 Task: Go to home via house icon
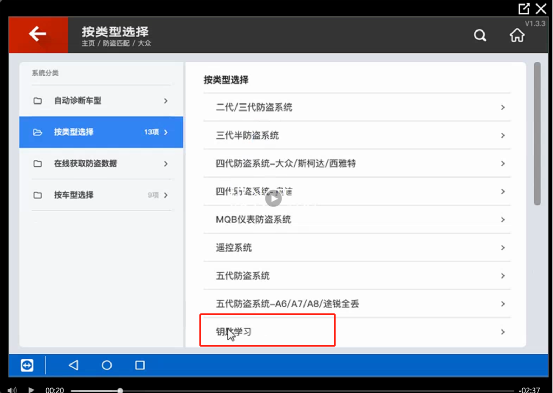click(x=517, y=35)
